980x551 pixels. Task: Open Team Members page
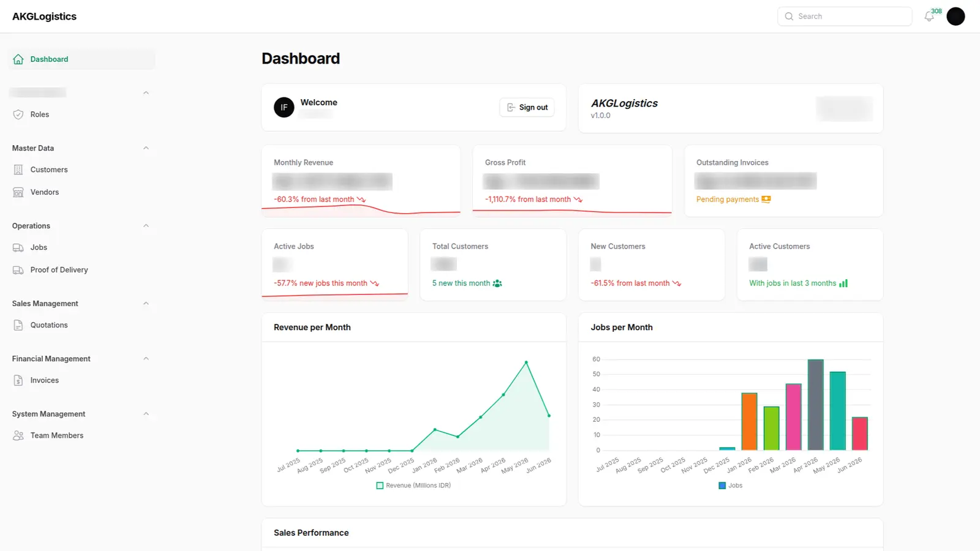tap(82, 435)
